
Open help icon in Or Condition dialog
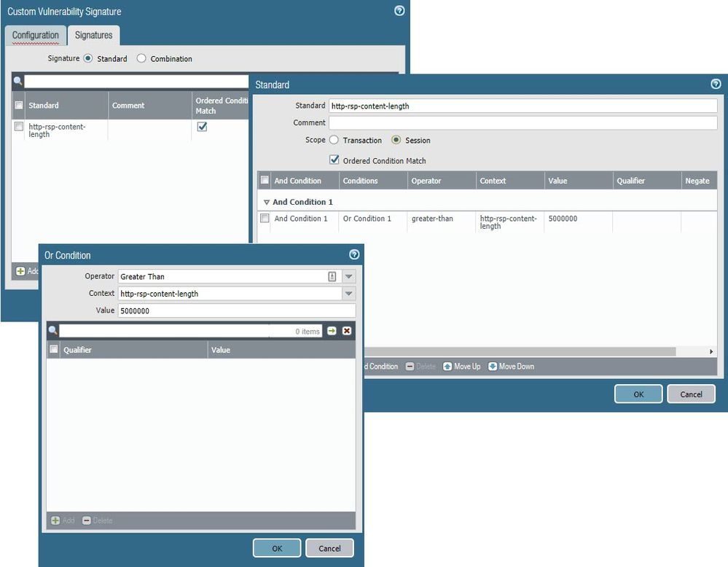tap(353, 254)
